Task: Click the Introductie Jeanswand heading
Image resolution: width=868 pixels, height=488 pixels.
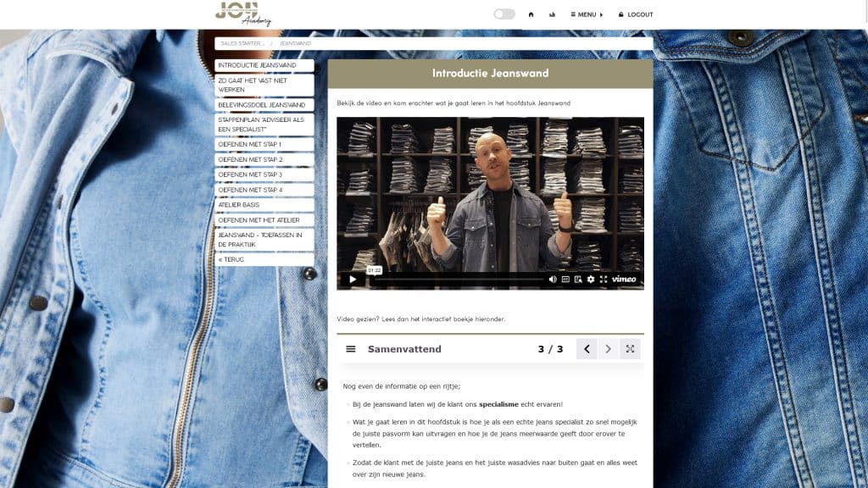Action: (x=491, y=73)
